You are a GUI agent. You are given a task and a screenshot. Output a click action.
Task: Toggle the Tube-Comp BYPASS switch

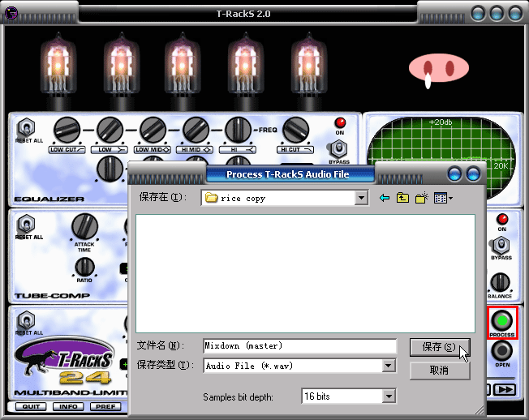pyautogui.click(x=501, y=245)
